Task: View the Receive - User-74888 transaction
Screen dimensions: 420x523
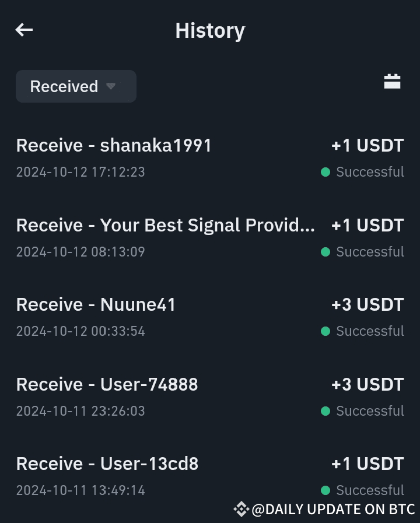Action: (x=107, y=384)
